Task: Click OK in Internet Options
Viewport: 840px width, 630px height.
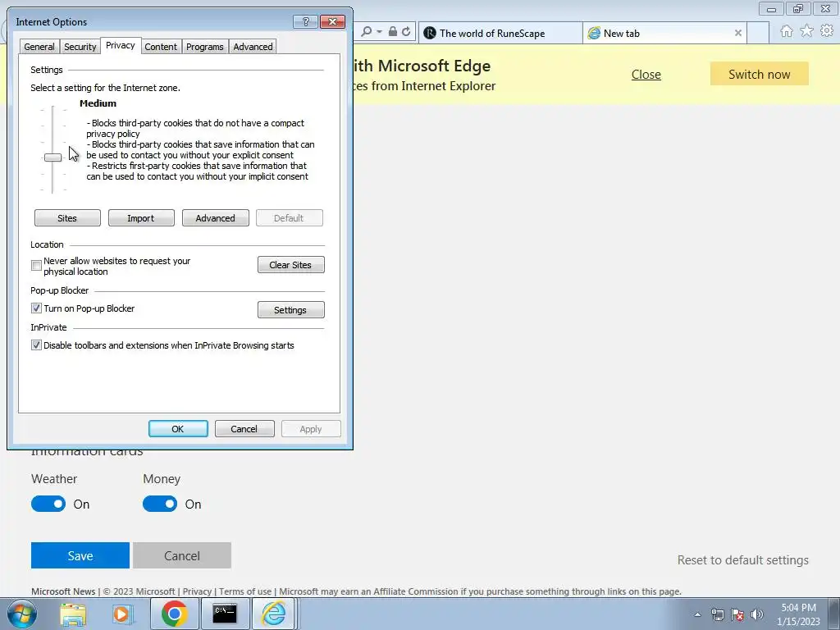Action: pos(178,428)
